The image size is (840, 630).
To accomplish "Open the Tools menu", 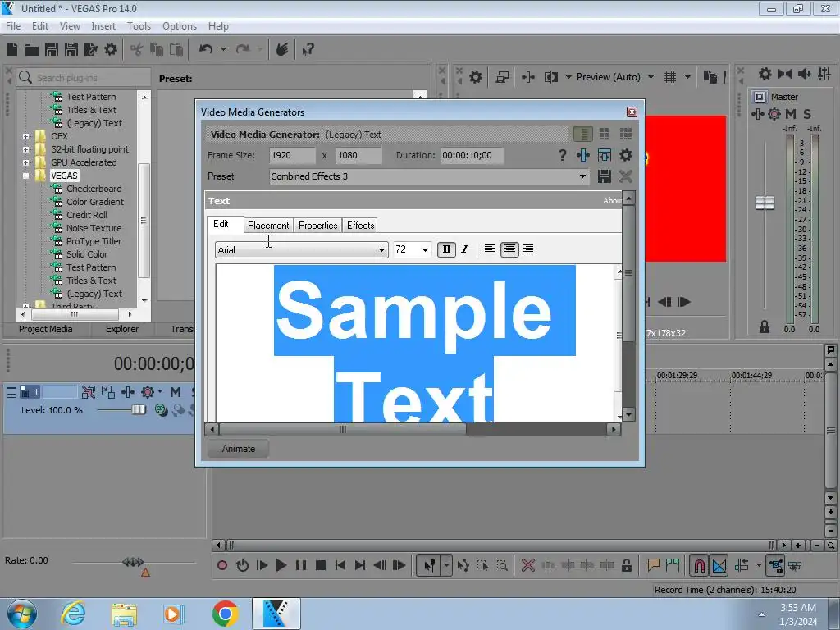I will pos(139,26).
